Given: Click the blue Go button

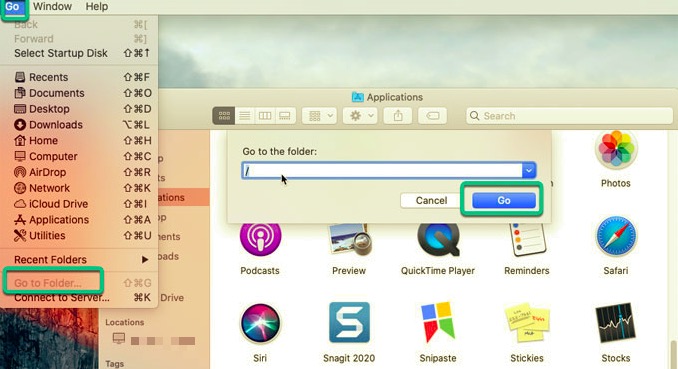Looking at the screenshot, I should (504, 200).
